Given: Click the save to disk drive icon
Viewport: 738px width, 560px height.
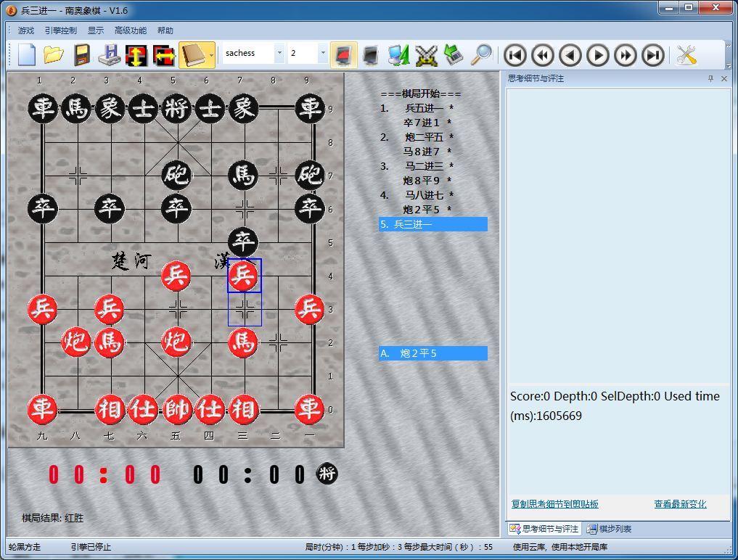Looking at the screenshot, I should pos(109,55).
